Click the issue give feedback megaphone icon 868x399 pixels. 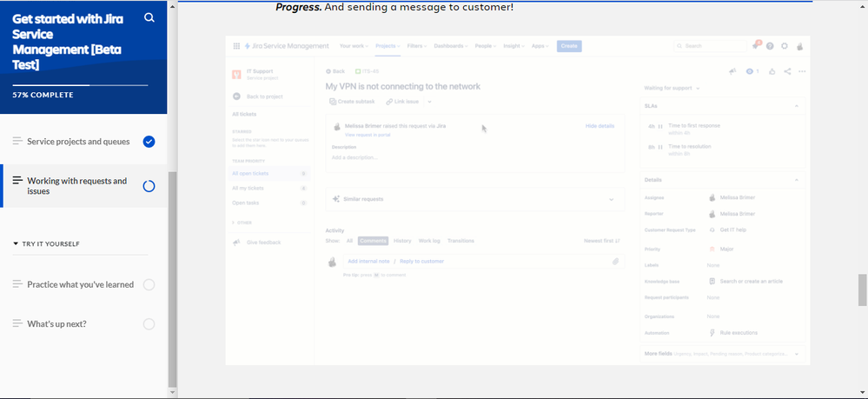click(733, 71)
